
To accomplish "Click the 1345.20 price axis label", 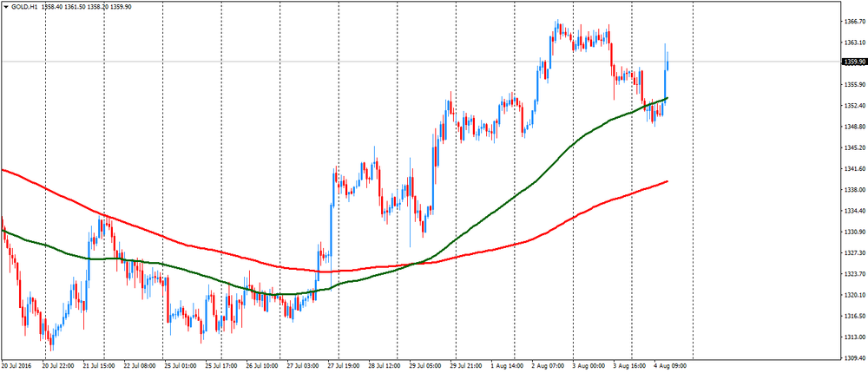I will (x=855, y=147).
